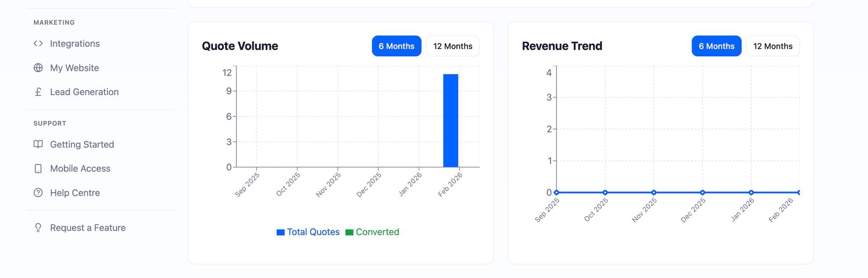Toggle the Total Quotes blue legend swatch

pyautogui.click(x=280, y=232)
